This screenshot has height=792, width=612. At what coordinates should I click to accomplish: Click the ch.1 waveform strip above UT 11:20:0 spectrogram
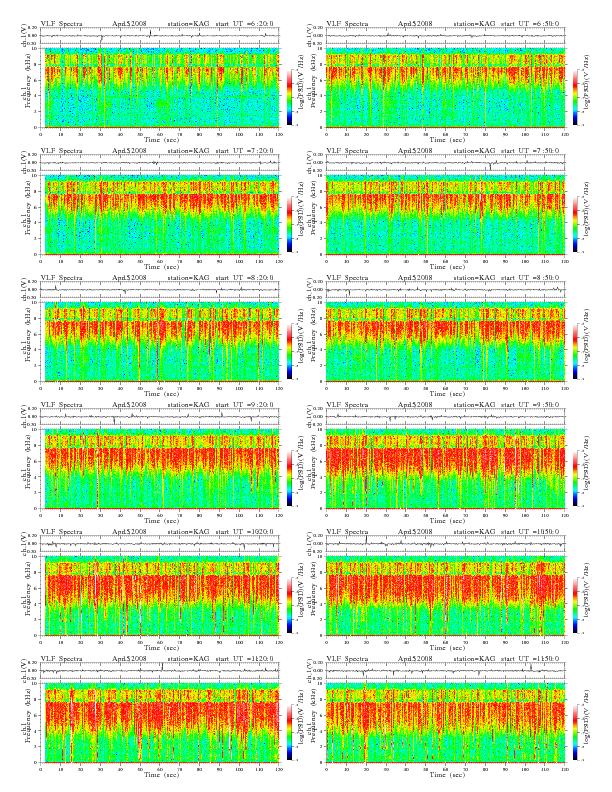[160, 671]
